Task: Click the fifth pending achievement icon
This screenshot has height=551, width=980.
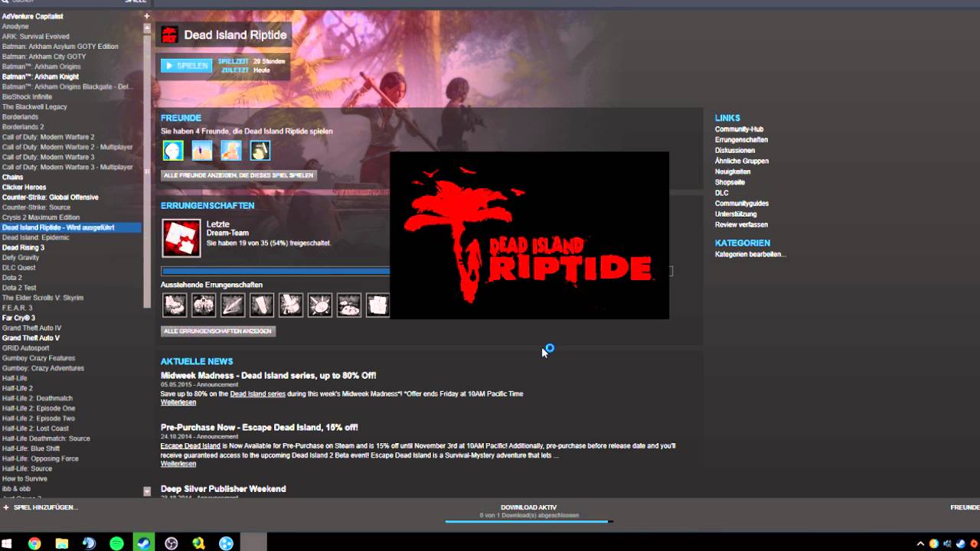Action: coord(291,305)
